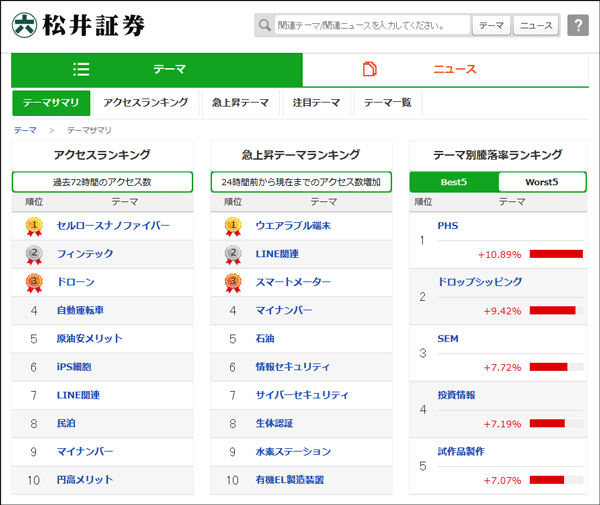
Task: Switch to the main テーマ tab
Action: pyautogui.click(x=157, y=70)
